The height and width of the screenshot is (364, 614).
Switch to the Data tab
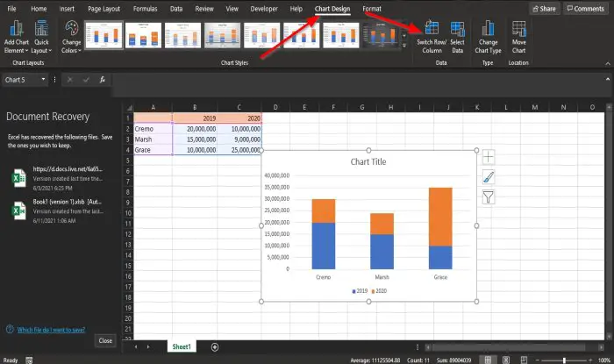click(176, 9)
